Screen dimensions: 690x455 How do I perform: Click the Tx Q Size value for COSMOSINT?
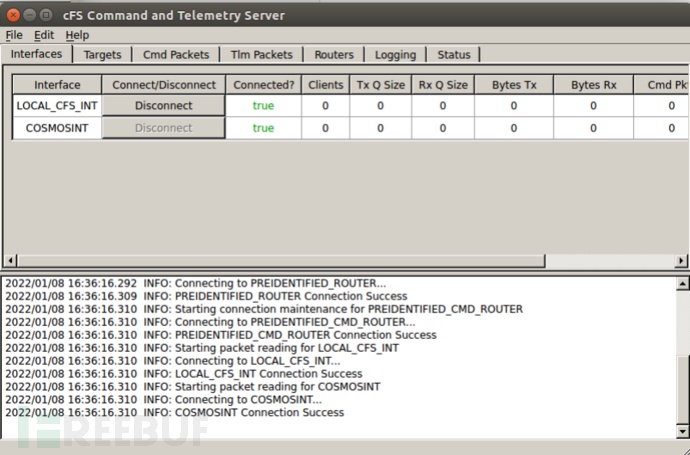point(381,128)
